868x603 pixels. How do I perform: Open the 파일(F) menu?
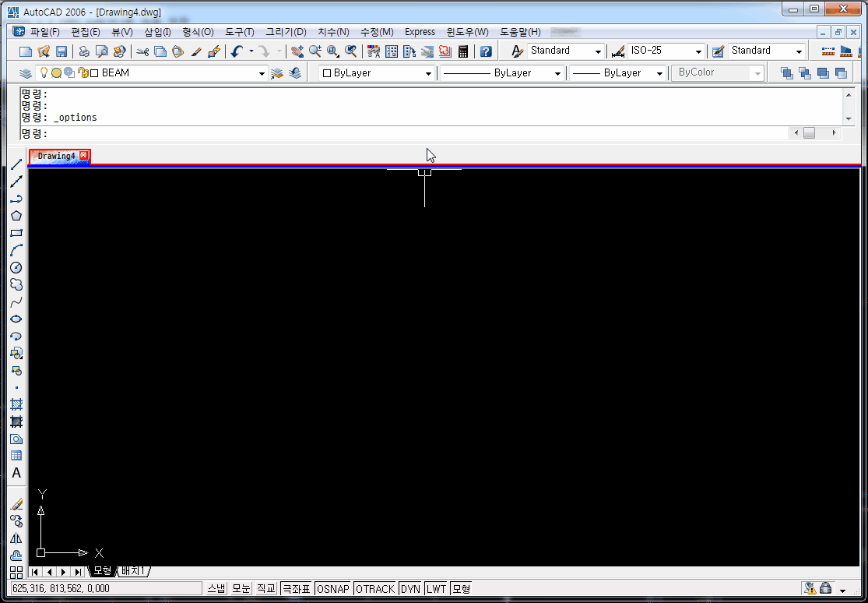pyautogui.click(x=44, y=32)
